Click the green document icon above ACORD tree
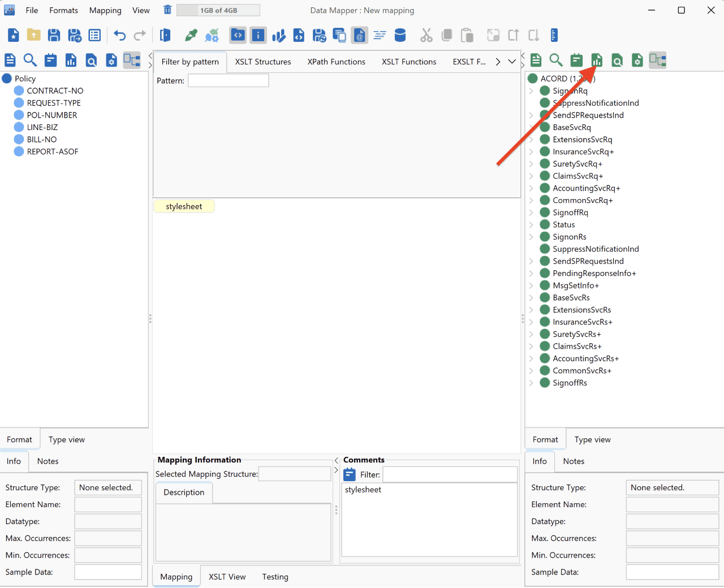 [x=536, y=60]
